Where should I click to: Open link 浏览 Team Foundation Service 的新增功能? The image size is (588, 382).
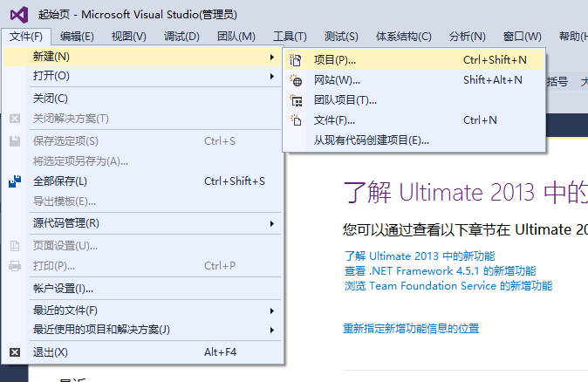coord(448,286)
